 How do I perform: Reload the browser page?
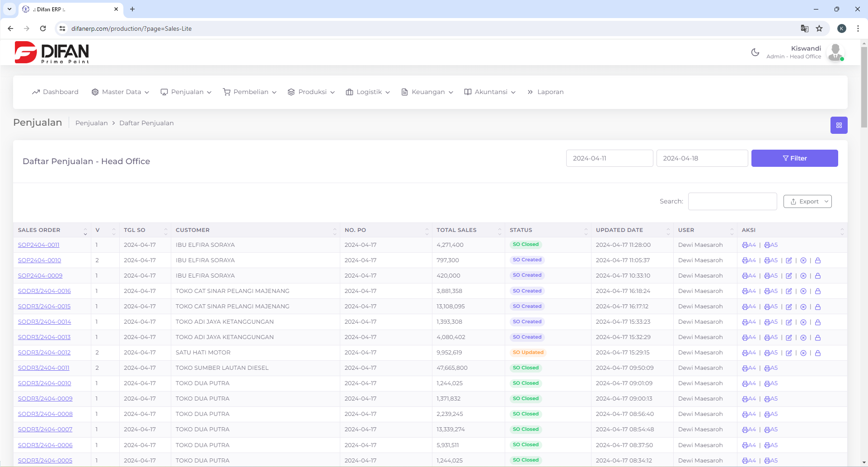point(43,28)
